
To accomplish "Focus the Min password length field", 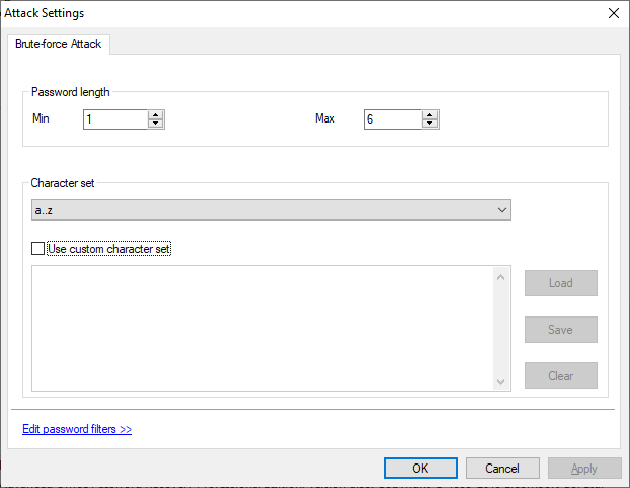I will (x=115, y=119).
